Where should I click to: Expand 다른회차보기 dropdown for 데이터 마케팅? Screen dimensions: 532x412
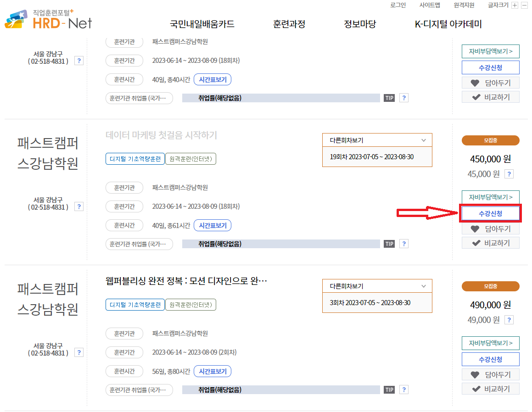(377, 139)
